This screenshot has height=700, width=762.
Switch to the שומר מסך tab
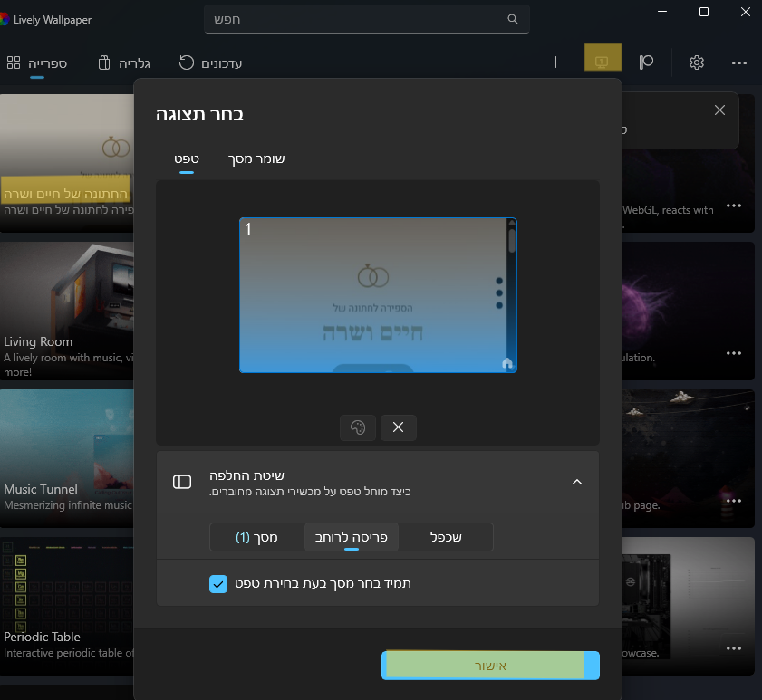click(256, 158)
